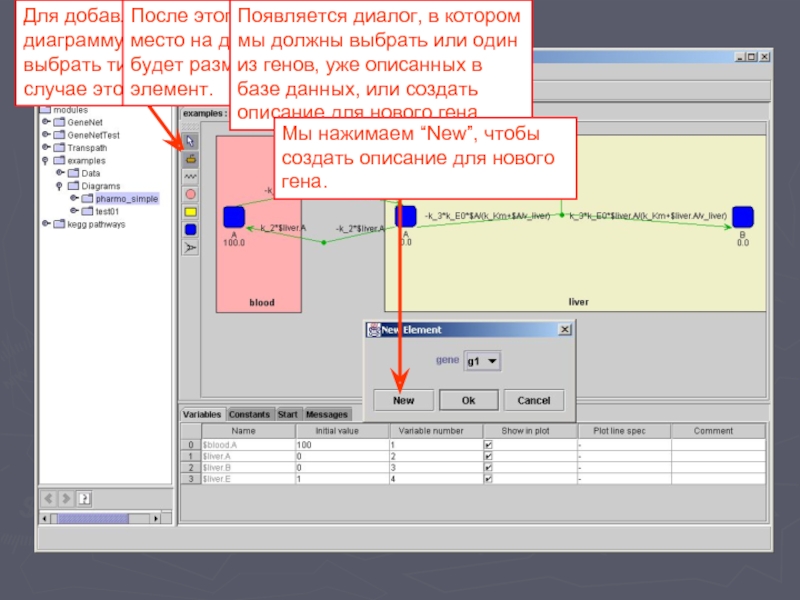Select the blue square substance tool
The height and width of the screenshot is (600, 800).
(x=190, y=230)
